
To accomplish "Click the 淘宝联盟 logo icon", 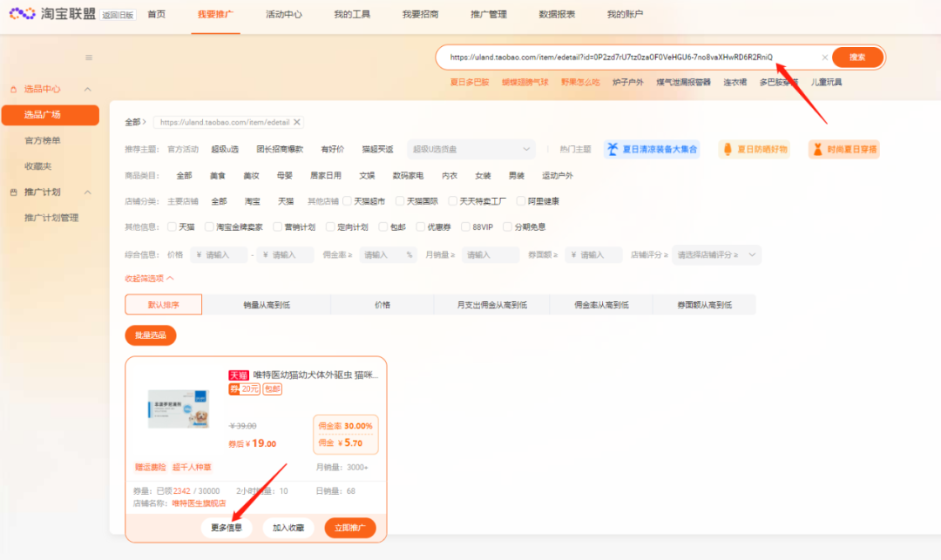I will pos(22,13).
